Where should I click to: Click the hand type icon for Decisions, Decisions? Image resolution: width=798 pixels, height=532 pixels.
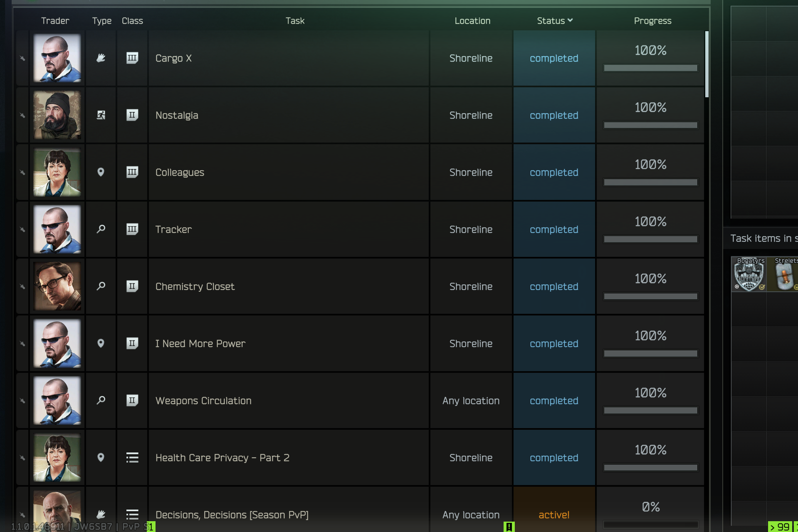tap(101, 515)
